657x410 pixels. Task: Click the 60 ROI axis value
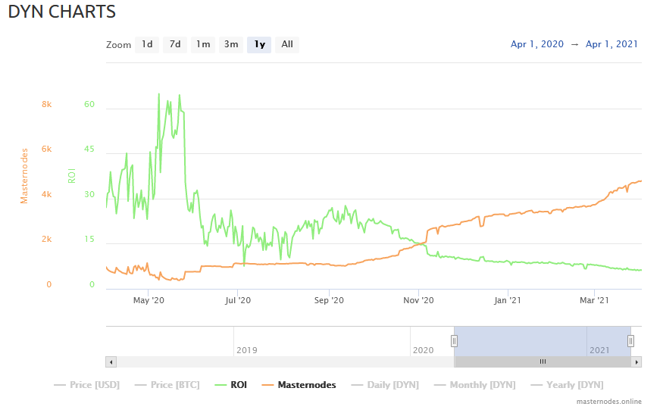coord(89,104)
